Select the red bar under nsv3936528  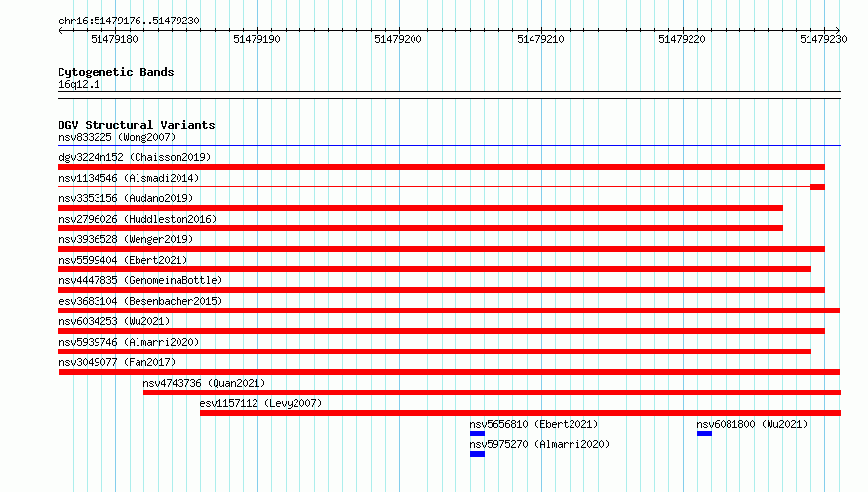[441, 249]
